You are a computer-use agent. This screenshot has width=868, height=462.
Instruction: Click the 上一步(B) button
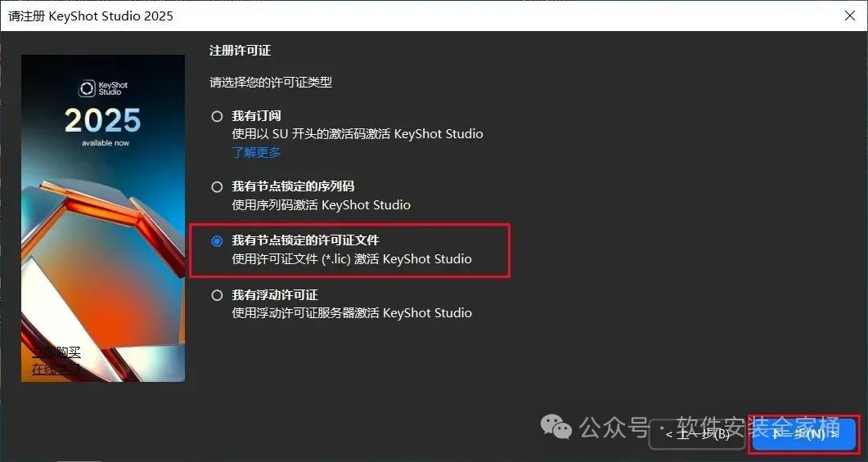698,433
